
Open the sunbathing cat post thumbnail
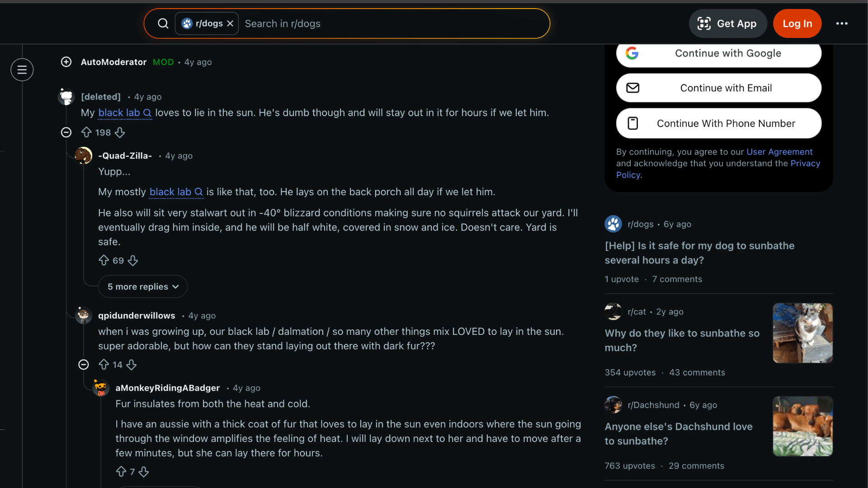pyautogui.click(x=802, y=333)
